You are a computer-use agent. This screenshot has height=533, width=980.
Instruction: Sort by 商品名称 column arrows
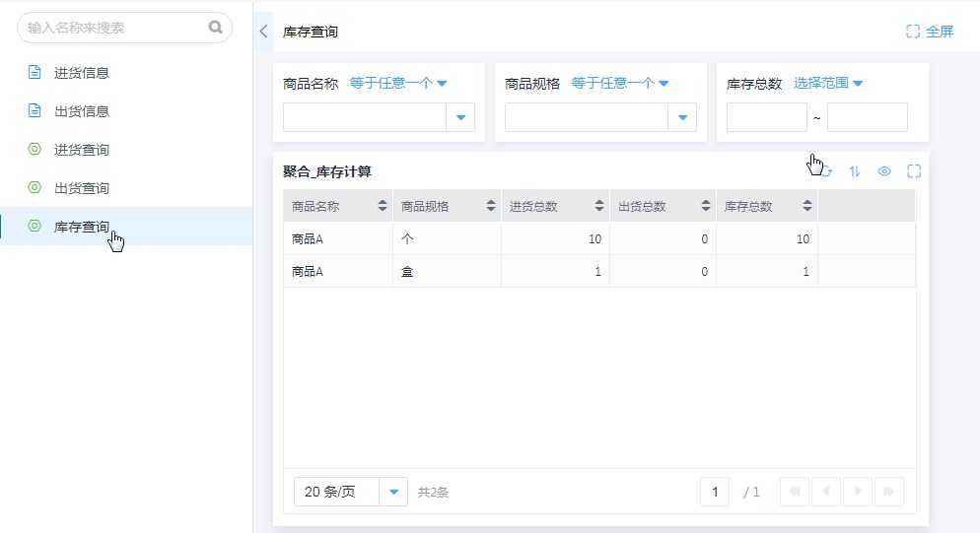pos(383,207)
